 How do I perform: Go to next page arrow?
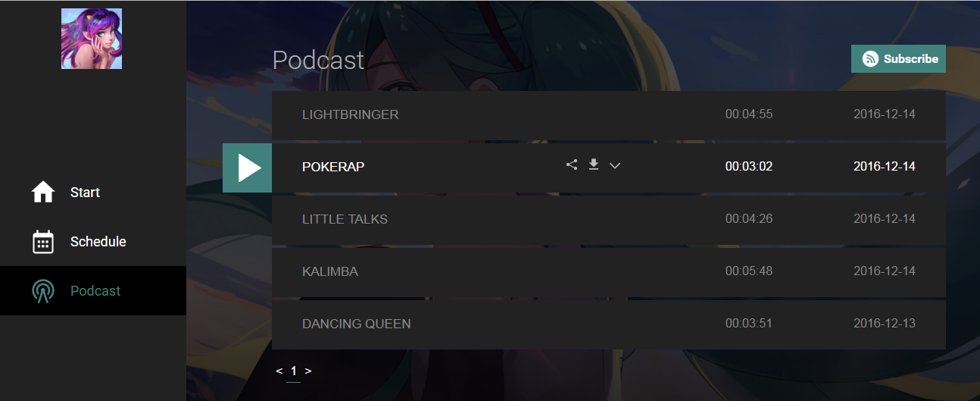[x=308, y=371]
